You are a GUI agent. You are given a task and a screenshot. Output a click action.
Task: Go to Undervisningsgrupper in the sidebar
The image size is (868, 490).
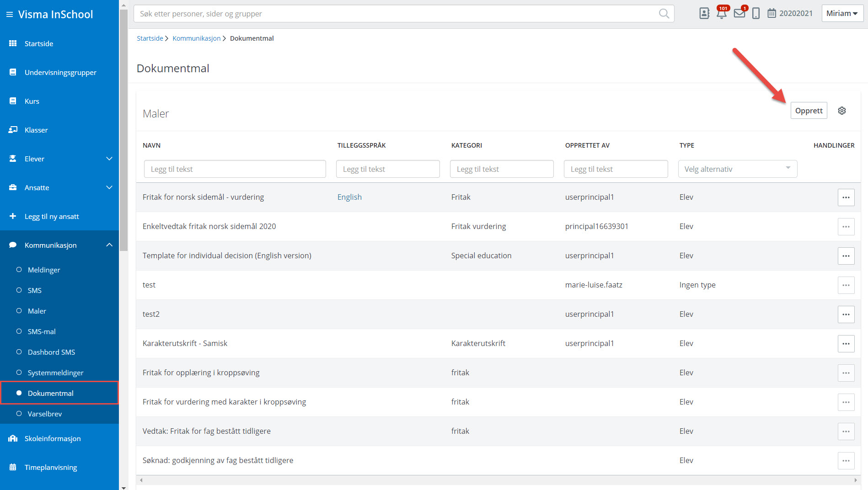pyautogui.click(x=60, y=72)
